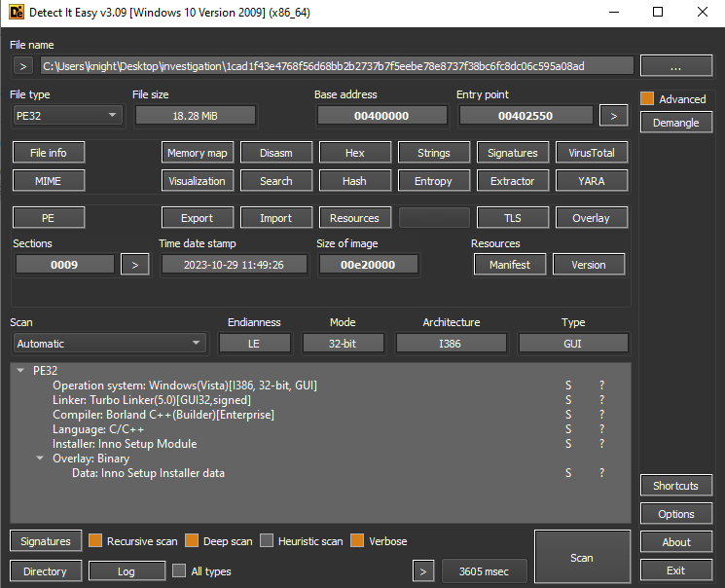
Task: Click the arrow button left of file path
Action: click(x=23, y=66)
